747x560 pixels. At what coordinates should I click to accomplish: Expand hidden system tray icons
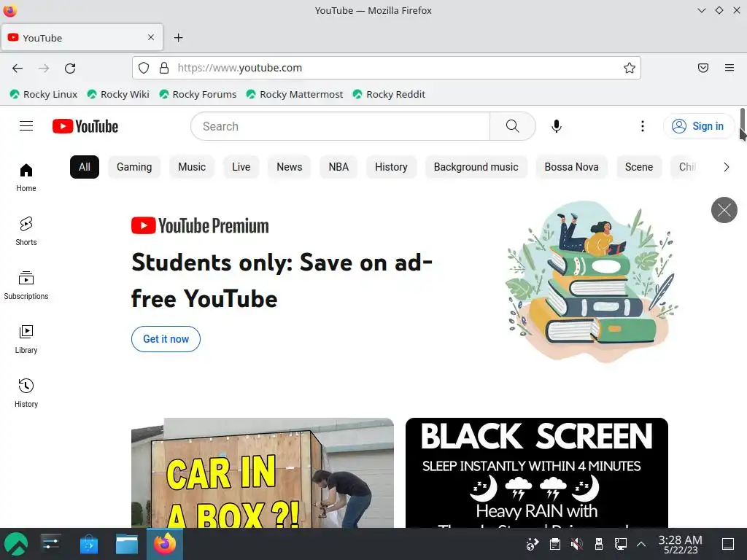[641, 544]
